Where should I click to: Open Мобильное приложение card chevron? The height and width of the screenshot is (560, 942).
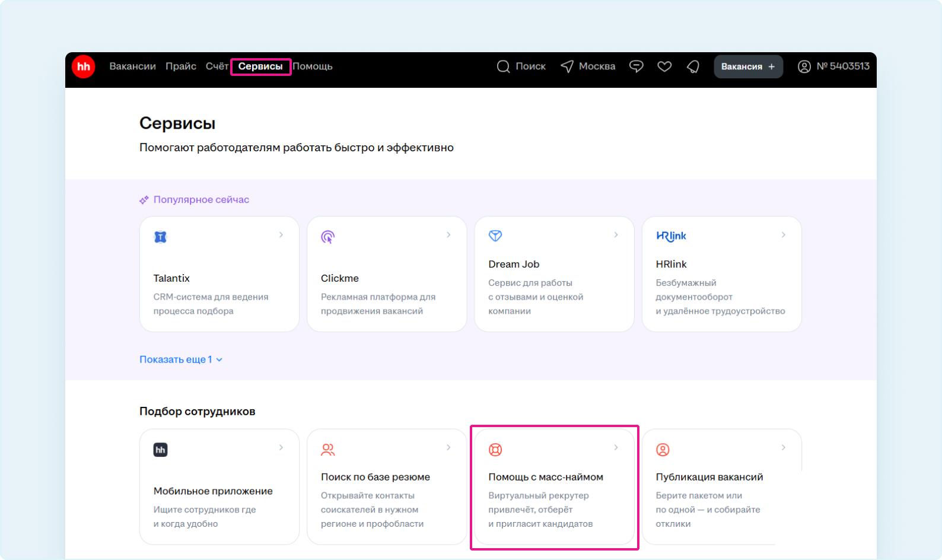281,447
